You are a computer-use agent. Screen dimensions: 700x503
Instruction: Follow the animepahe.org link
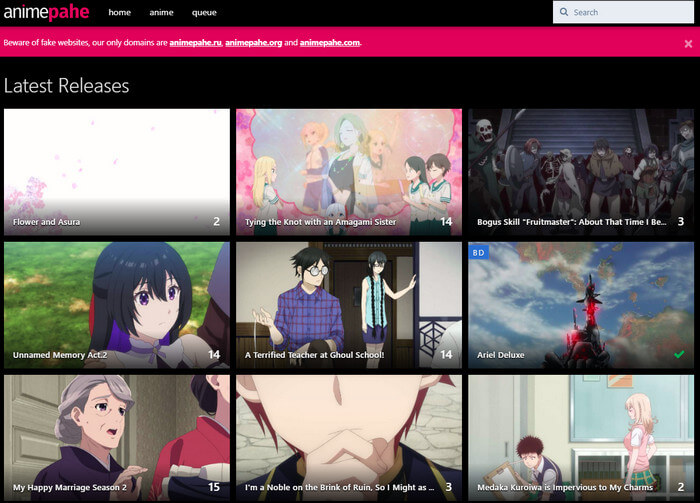[254, 42]
